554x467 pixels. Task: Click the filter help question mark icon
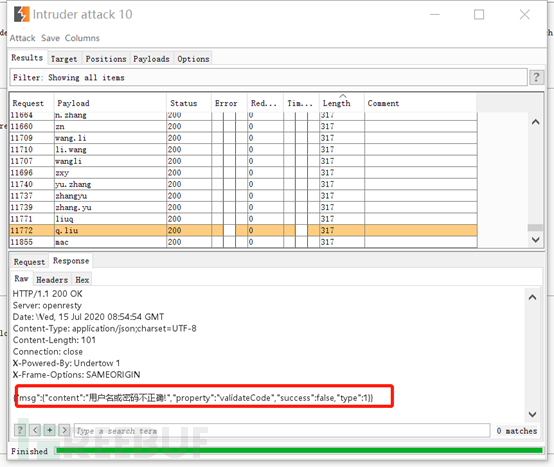click(536, 77)
